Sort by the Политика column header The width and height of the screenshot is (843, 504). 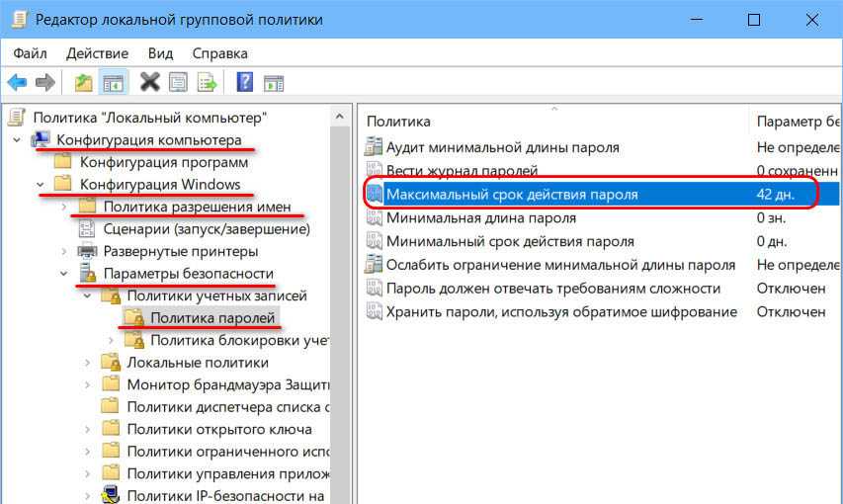click(398, 121)
